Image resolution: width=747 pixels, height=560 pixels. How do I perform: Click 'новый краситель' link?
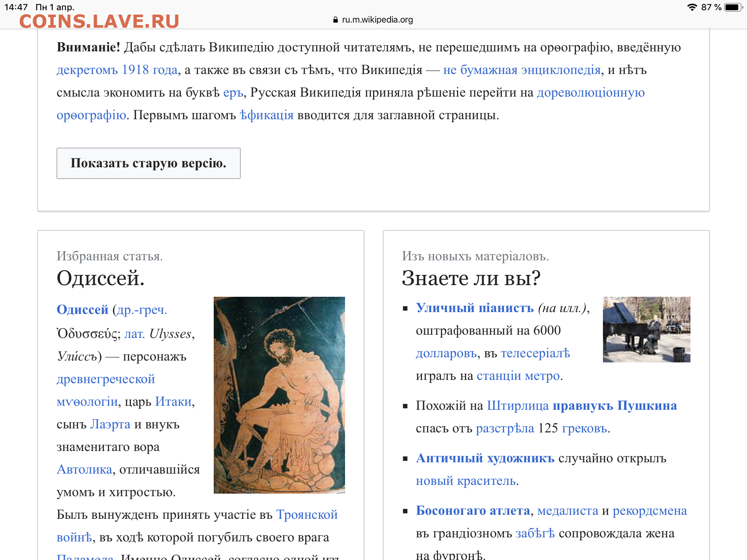tap(466, 481)
